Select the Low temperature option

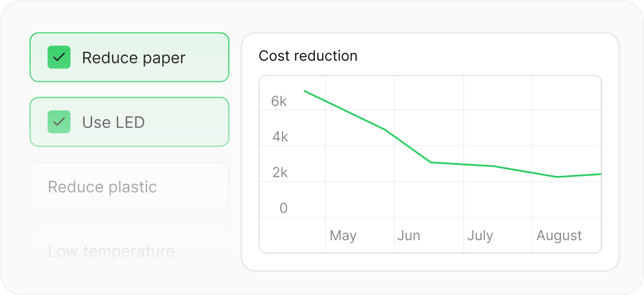point(129,251)
